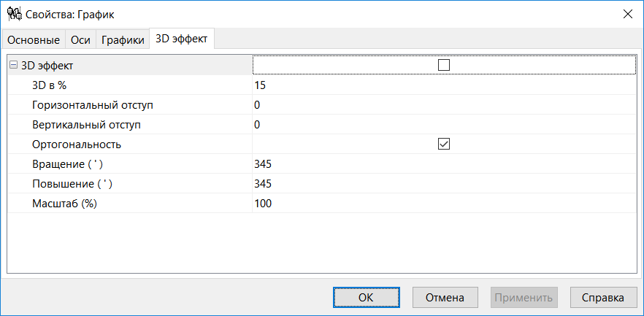
Task: Enable the 3D эффект checkbox
Action: (444, 65)
